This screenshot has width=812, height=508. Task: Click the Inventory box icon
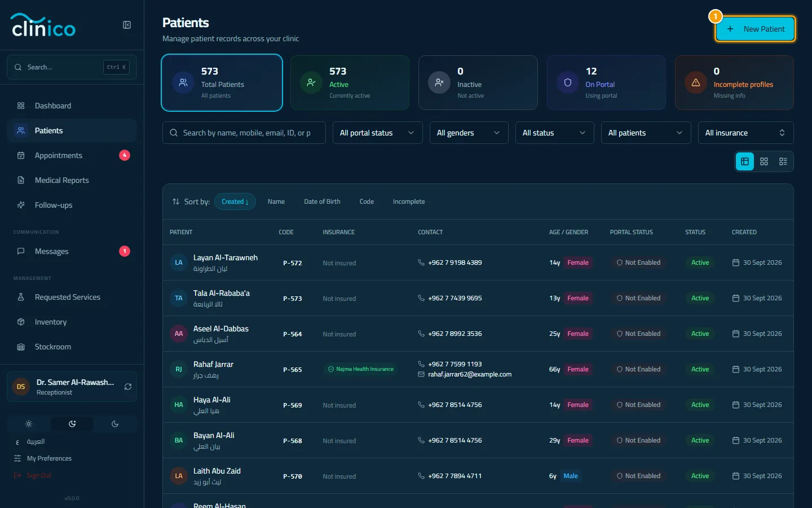pyautogui.click(x=21, y=322)
